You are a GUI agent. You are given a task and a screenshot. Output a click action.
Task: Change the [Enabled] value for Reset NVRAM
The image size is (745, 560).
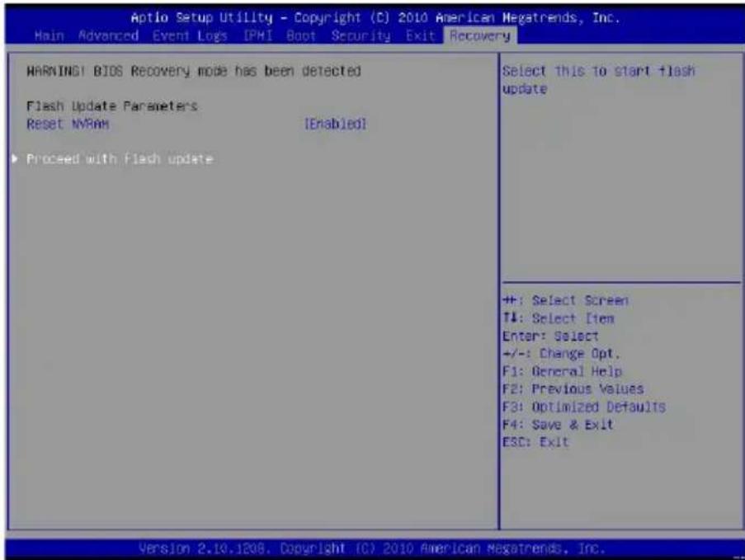pyautogui.click(x=336, y=124)
